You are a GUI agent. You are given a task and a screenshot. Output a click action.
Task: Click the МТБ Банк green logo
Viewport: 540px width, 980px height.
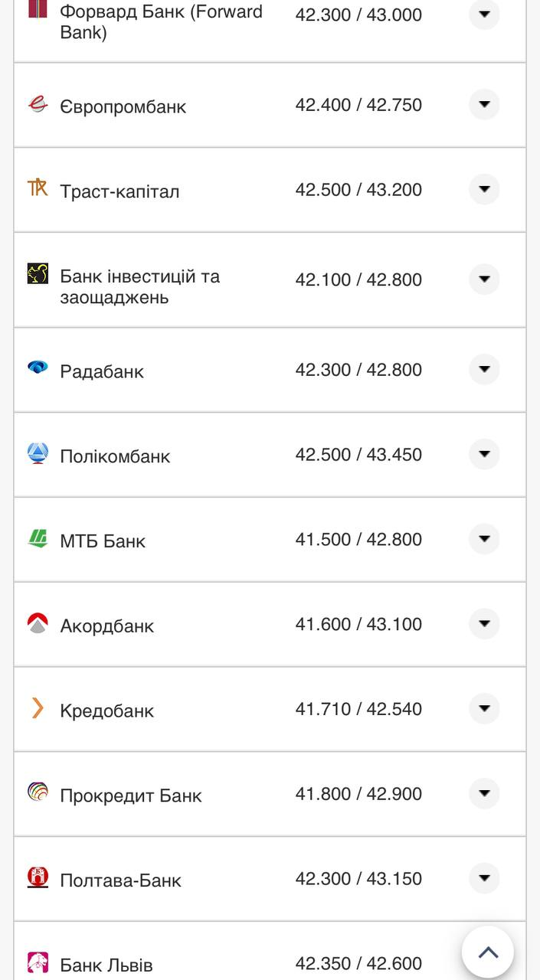click(x=38, y=538)
